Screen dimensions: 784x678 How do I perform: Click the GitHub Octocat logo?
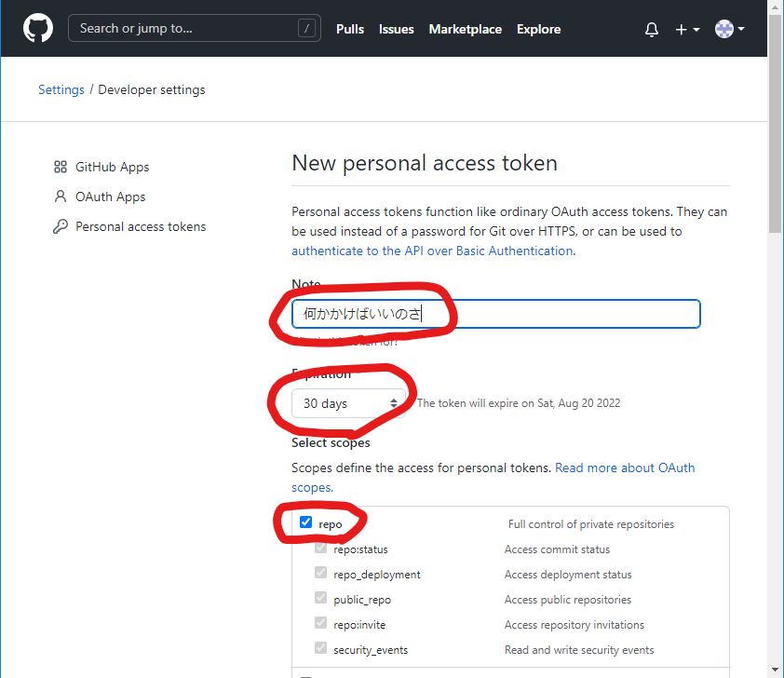38,29
